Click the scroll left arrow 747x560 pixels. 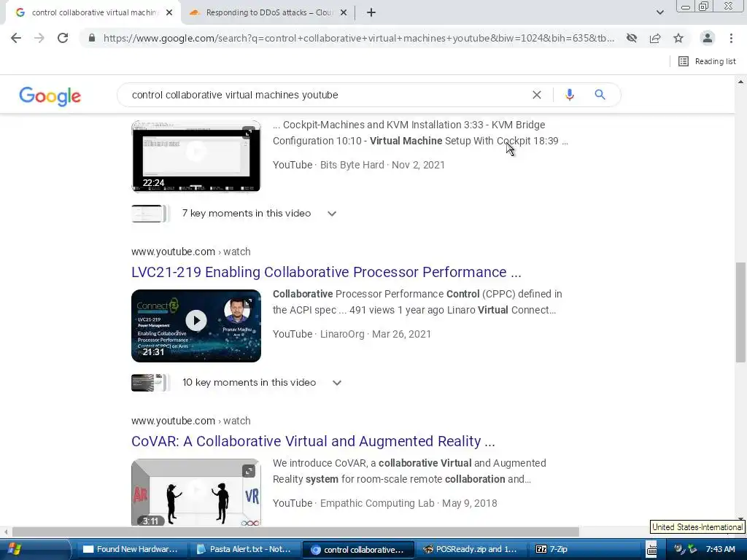pos(6,532)
